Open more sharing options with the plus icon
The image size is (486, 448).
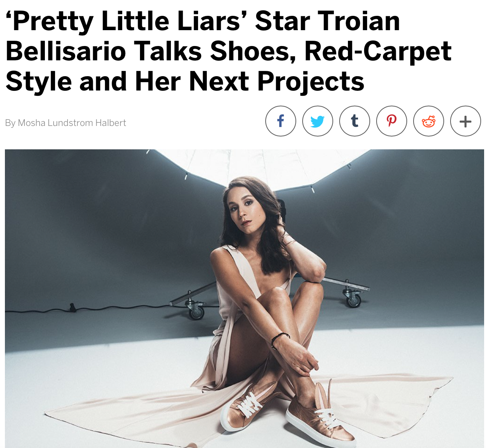[465, 121]
